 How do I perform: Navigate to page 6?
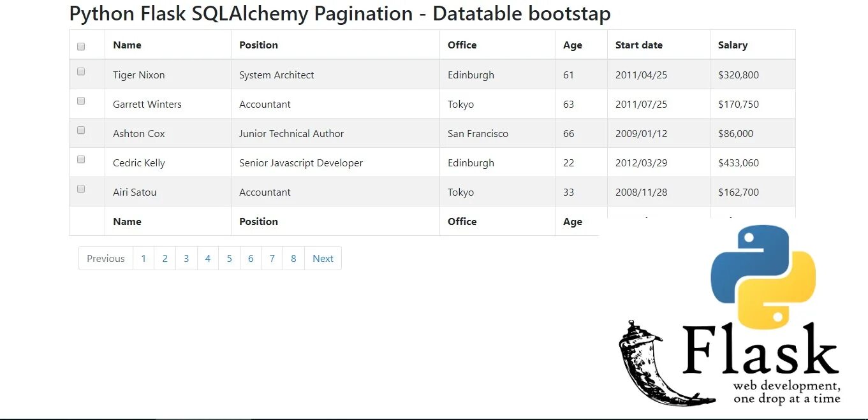pos(251,258)
